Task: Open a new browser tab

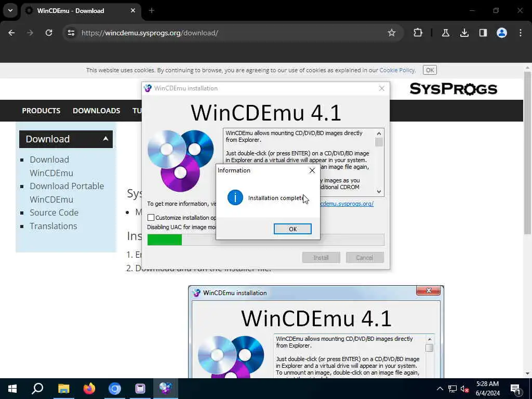Action: [x=152, y=10]
